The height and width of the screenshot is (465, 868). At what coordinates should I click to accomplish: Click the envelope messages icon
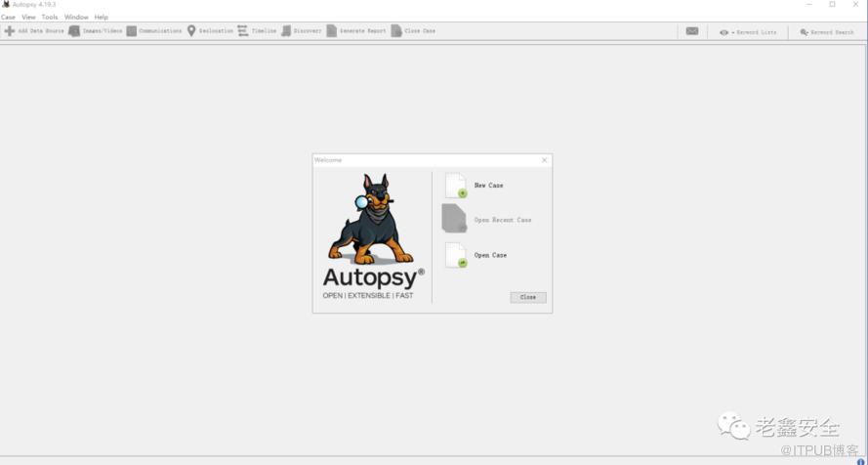click(x=692, y=31)
